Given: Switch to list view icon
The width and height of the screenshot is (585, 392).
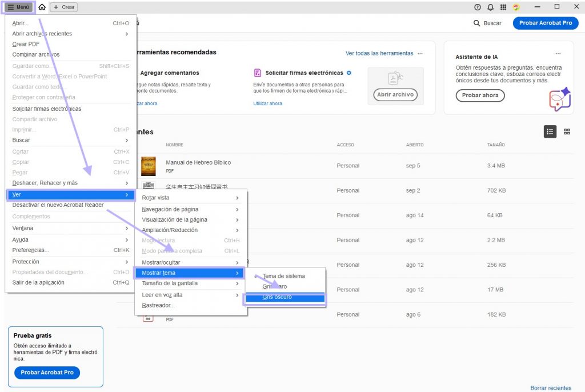Looking at the screenshot, I should coord(550,132).
